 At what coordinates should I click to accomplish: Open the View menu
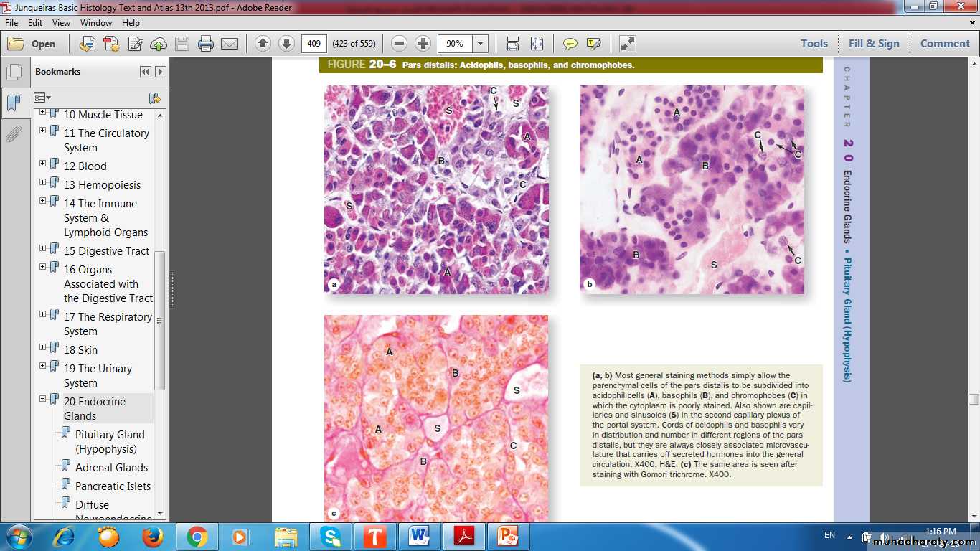point(61,23)
